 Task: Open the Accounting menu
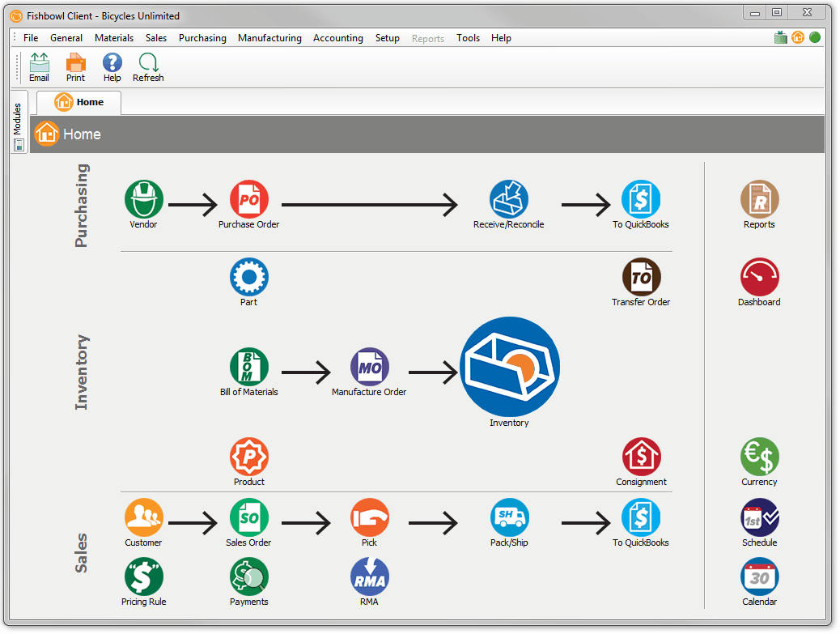click(338, 38)
